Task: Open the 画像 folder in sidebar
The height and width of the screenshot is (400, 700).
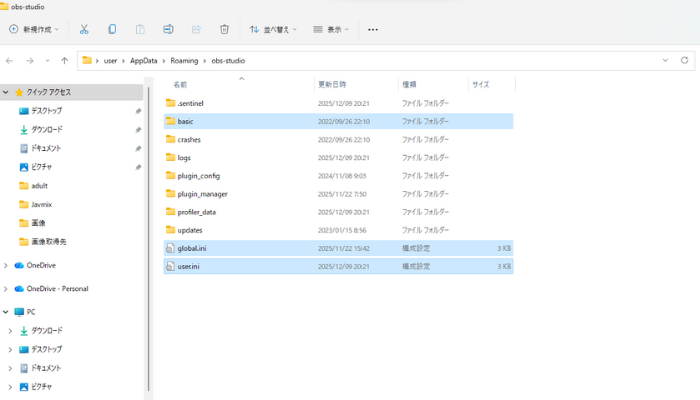Action: [x=38, y=223]
